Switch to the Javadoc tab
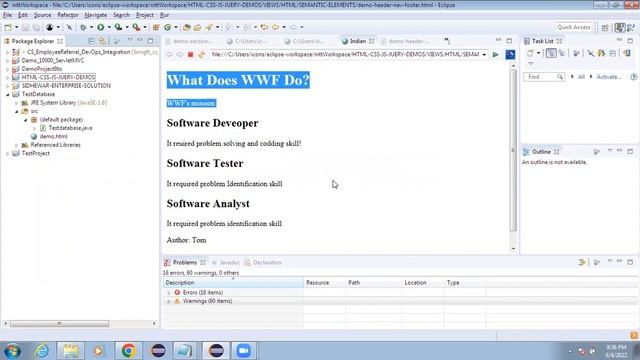This screenshot has height=360, width=640. (x=226, y=262)
